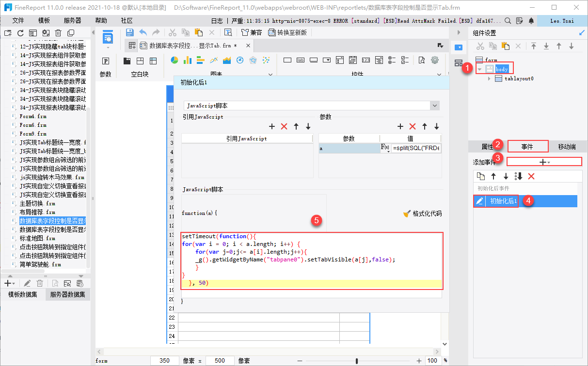Viewport: 588px width, 366px height.
Task: Expand the tablayout0 tree node
Action: pos(489,78)
